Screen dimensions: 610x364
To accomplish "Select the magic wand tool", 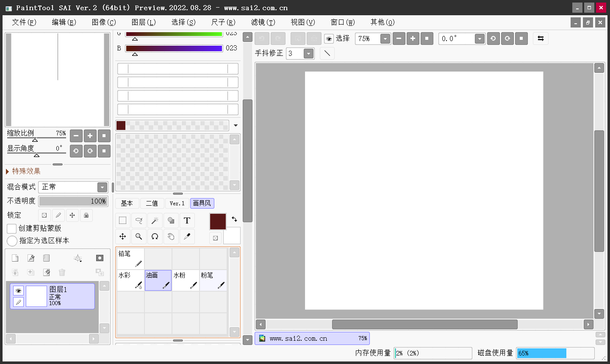I will coord(155,221).
